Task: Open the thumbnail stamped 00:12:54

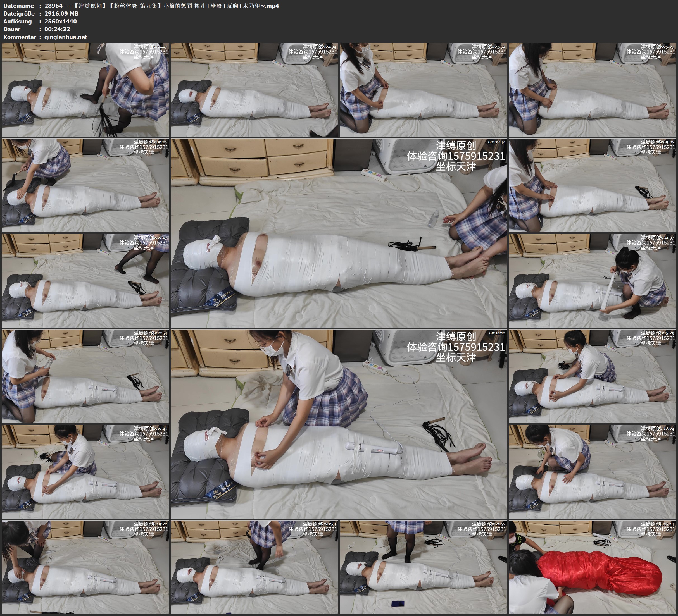Action: point(85,376)
